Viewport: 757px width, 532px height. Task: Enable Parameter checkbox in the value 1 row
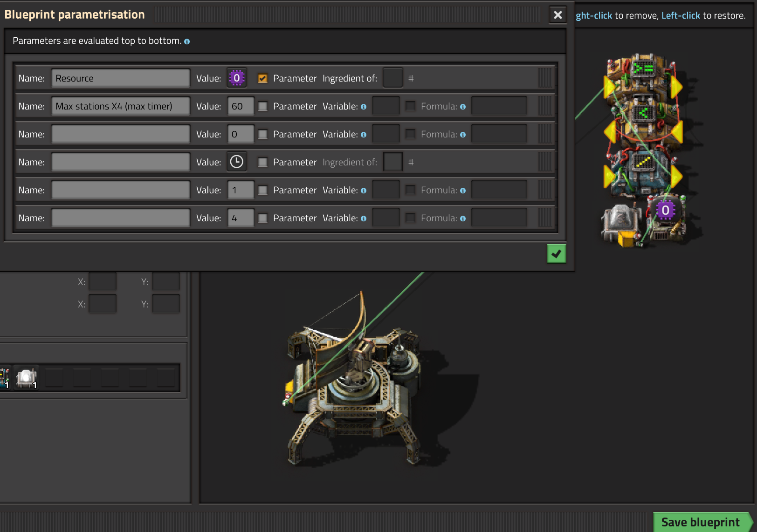point(263,190)
